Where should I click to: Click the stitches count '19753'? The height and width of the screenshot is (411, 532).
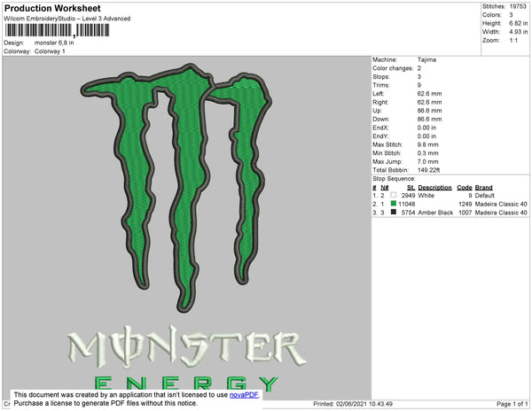tap(518, 6)
